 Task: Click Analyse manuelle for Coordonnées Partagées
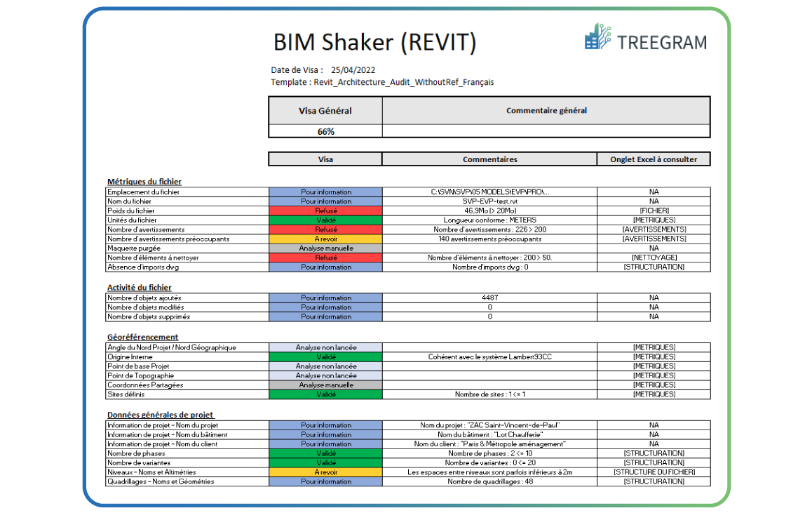[x=326, y=385]
